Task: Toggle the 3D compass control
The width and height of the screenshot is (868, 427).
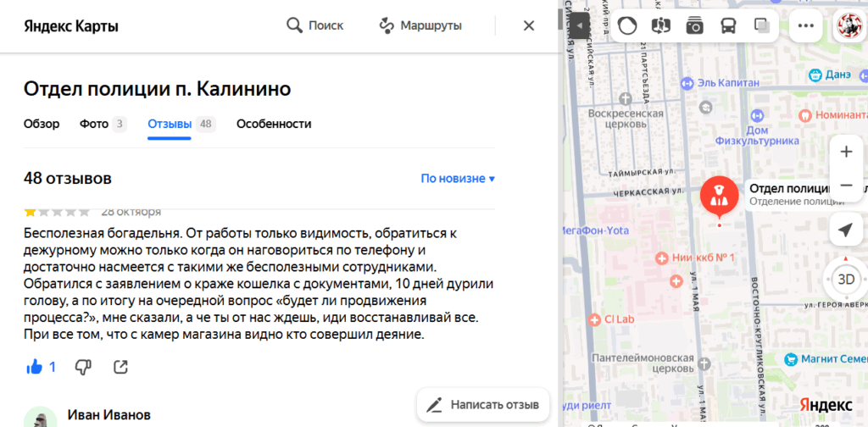Action: (x=846, y=280)
